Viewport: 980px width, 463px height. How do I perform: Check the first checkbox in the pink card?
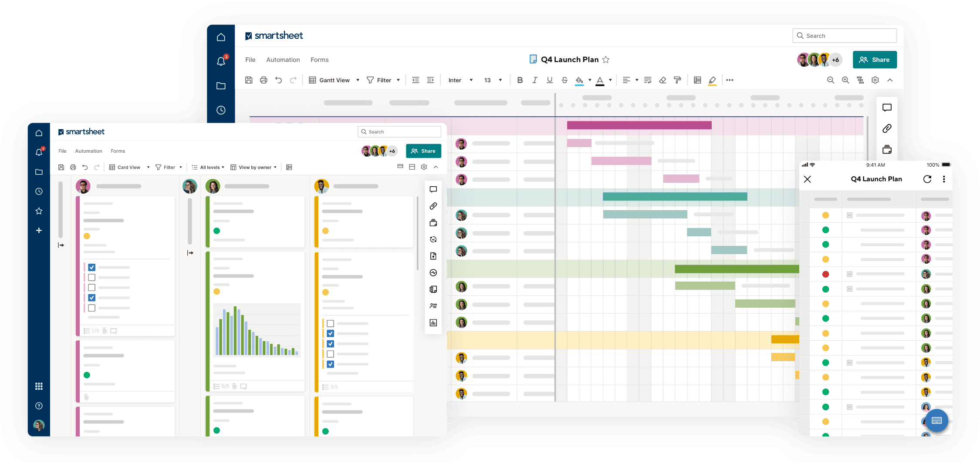pyautogui.click(x=92, y=266)
